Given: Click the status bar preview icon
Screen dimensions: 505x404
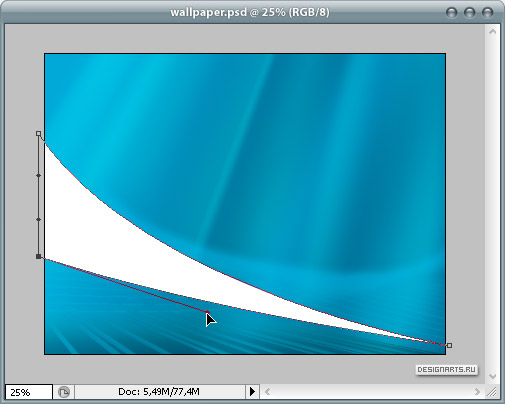Looking at the screenshot, I should click(64, 392).
